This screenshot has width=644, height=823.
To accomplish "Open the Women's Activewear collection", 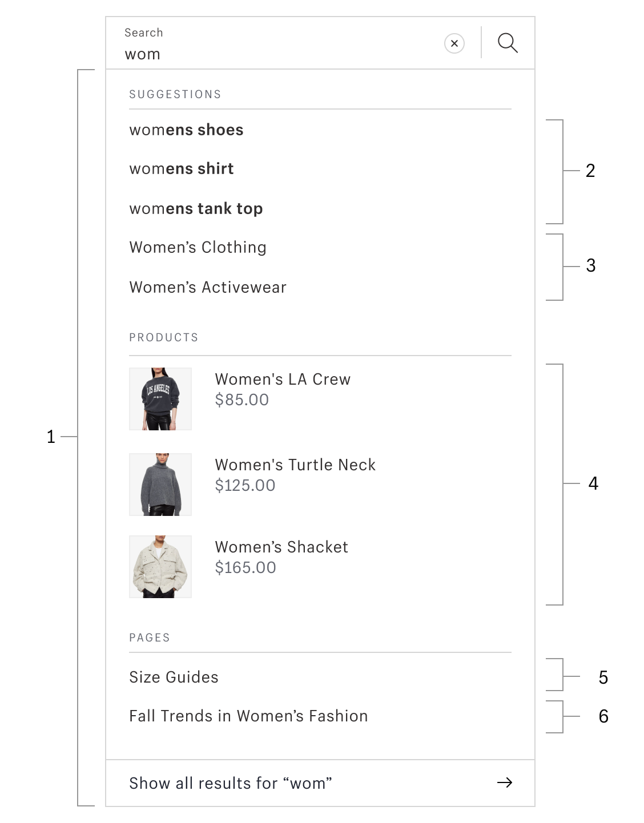I will (x=208, y=287).
